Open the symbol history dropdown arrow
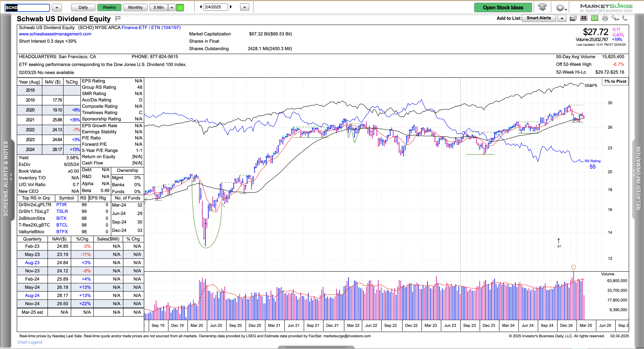Viewport: 644px width, 349px height. (57, 8)
